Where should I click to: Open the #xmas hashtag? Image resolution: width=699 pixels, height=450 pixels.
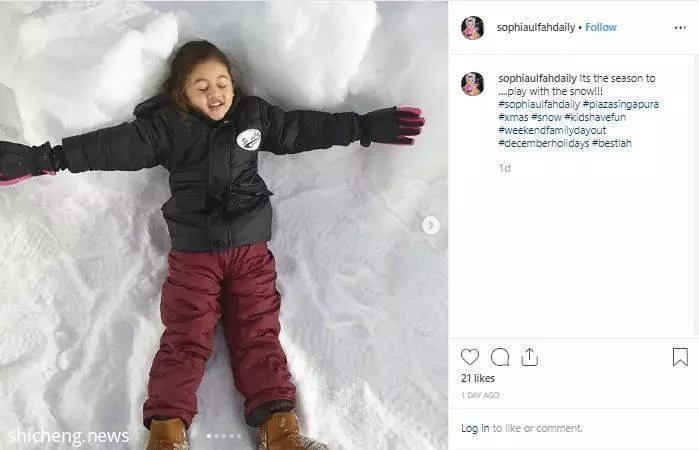tap(513, 117)
